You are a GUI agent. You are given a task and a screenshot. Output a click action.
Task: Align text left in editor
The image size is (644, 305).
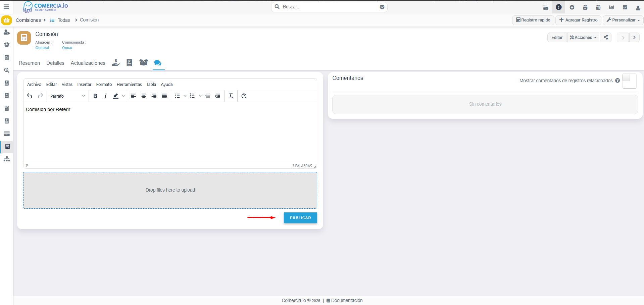pyautogui.click(x=133, y=96)
